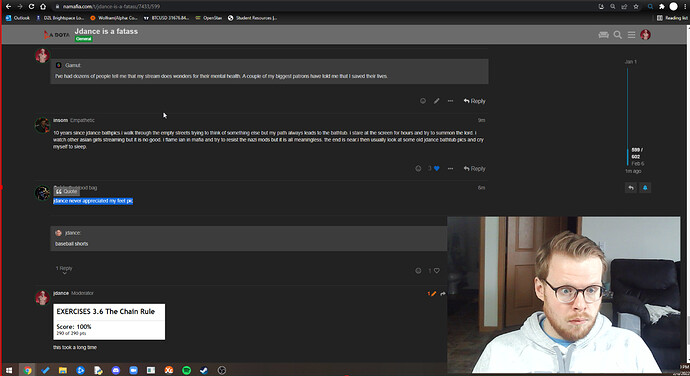Open the hamburger menu in forum header
This screenshot has height=376, width=690.
631,35
